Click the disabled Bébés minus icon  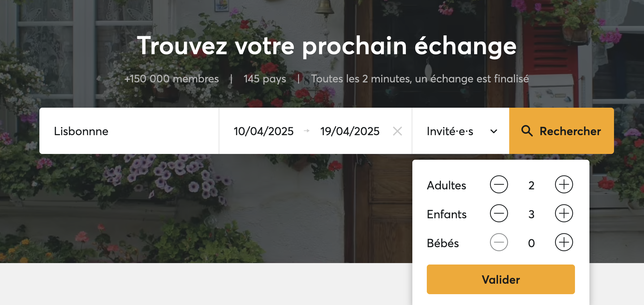[x=499, y=242]
